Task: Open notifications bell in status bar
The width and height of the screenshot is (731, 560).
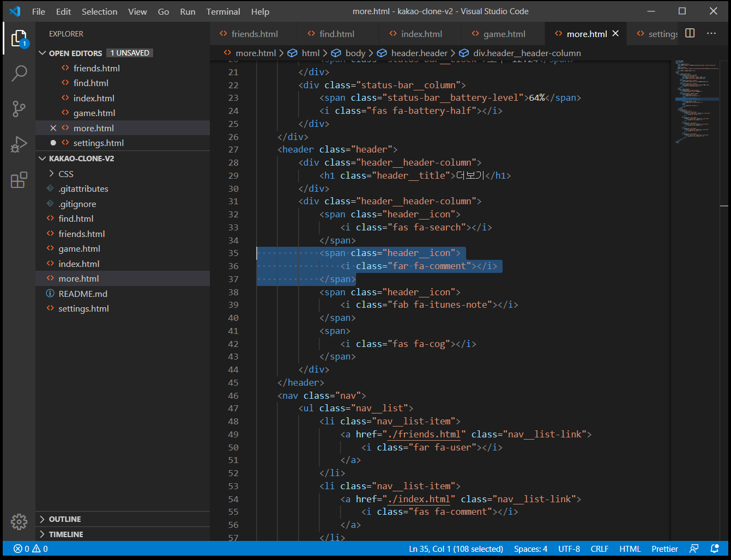Action: (x=715, y=549)
